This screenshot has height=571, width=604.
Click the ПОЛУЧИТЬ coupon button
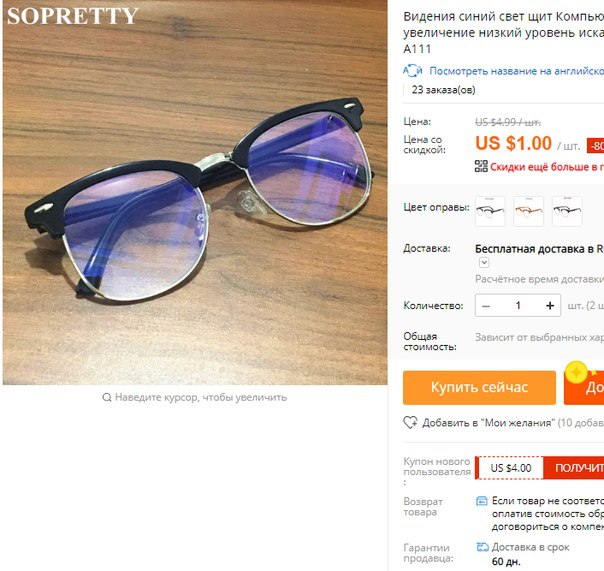tap(574, 468)
